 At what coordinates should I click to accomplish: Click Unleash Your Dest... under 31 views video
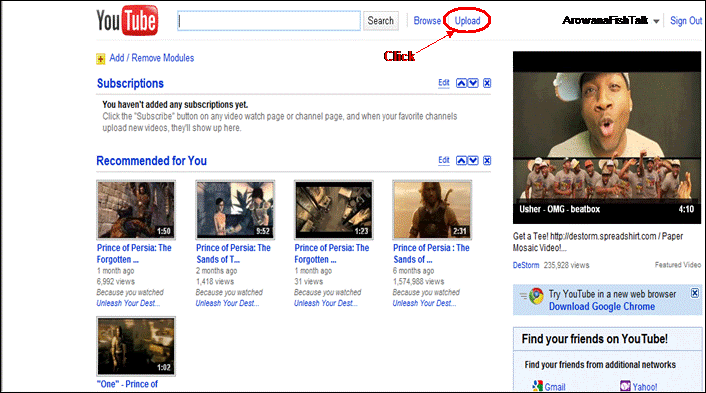pyautogui.click(x=326, y=303)
